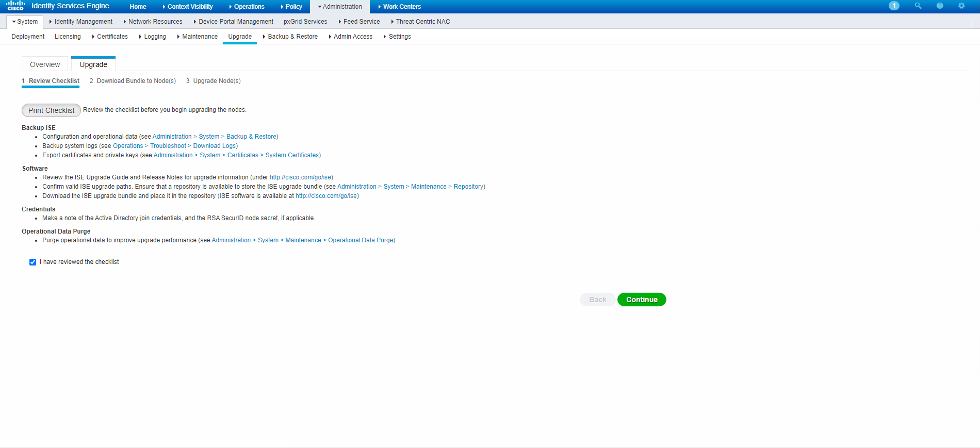980x448 pixels.
Task: Open the settings gear icon
Action: click(961, 6)
